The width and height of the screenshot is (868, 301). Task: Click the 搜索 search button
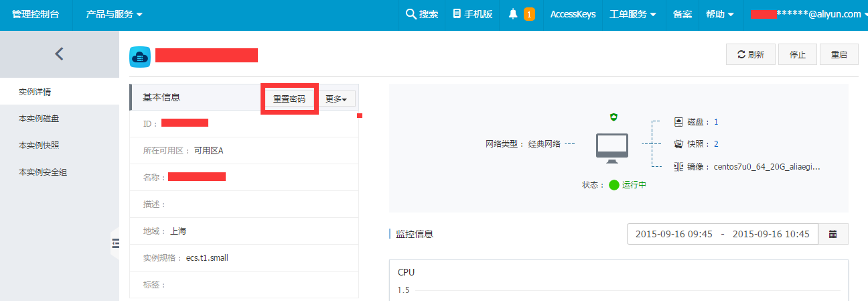pos(422,14)
